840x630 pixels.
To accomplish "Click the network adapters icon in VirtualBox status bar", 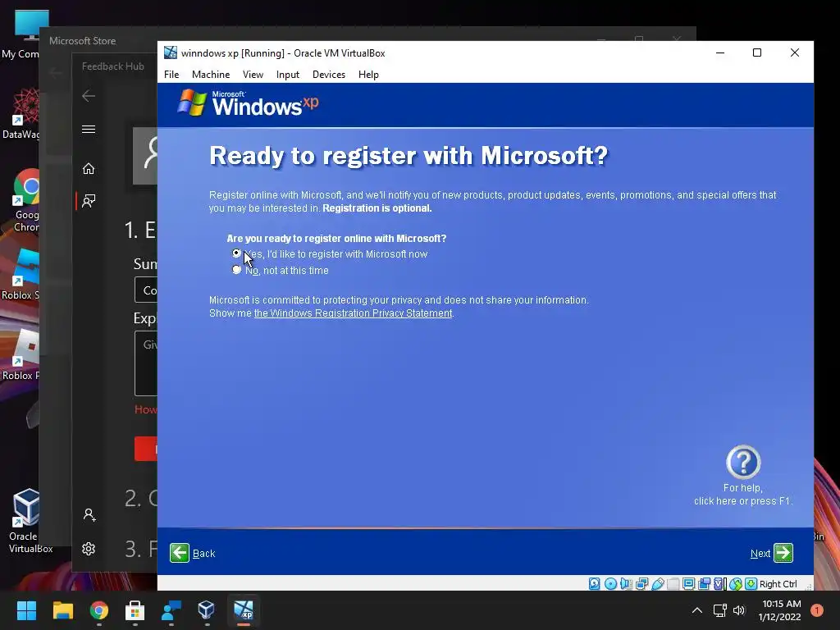I will point(641,584).
